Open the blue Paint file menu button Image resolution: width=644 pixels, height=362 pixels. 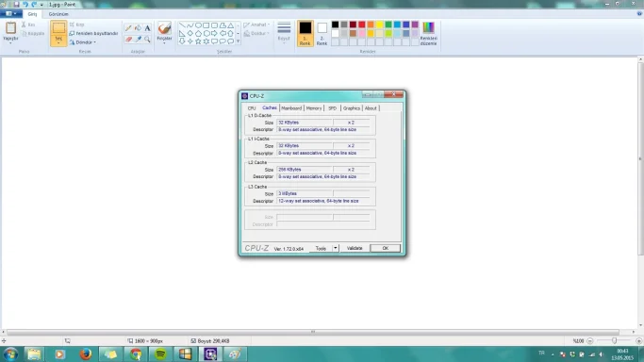11,13
